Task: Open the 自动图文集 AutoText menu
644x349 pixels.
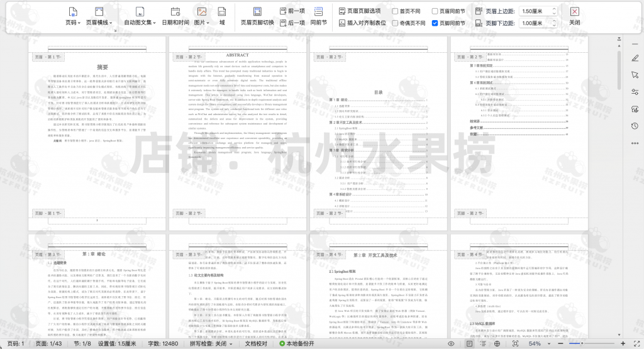Action: (x=140, y=16)
